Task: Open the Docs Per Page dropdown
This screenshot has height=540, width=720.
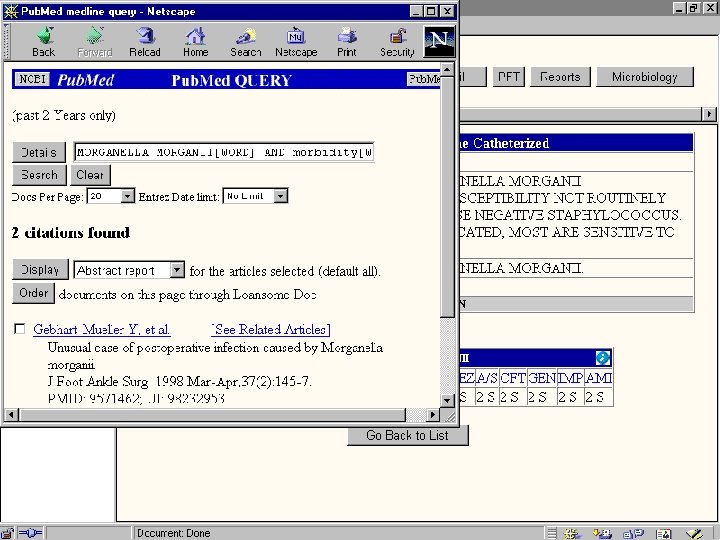Action: coord(128,196)
